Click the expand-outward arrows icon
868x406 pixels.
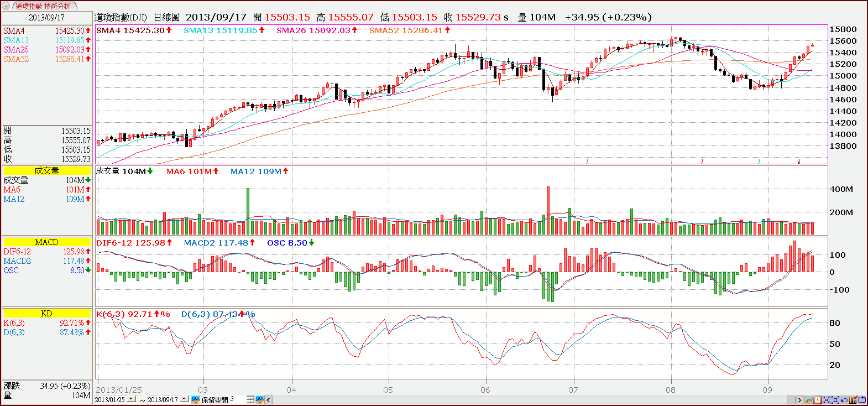point(835,400)
